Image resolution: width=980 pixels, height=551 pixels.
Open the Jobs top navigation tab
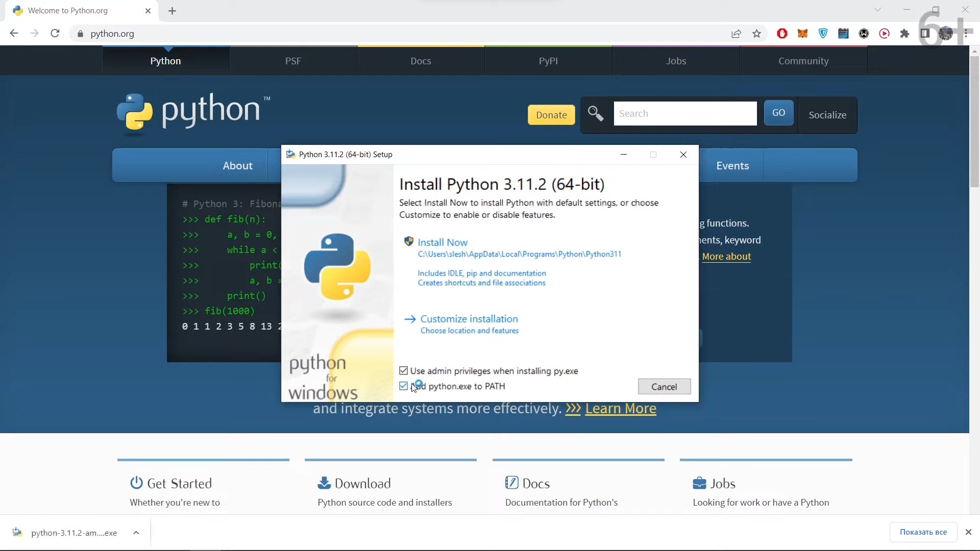[676, 61]
